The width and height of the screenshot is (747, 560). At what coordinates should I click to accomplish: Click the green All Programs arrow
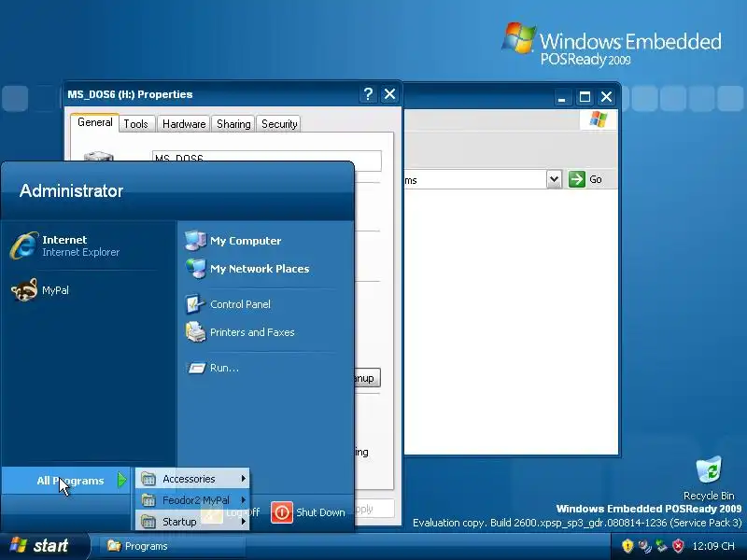coord(122,480)
